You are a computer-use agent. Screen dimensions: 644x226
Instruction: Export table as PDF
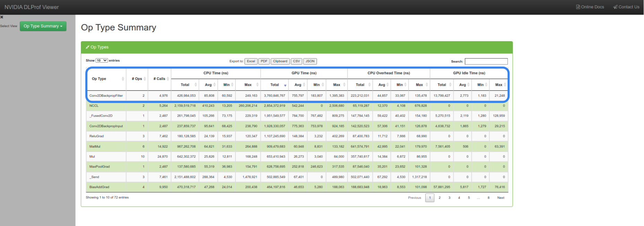tap(264, 61)
